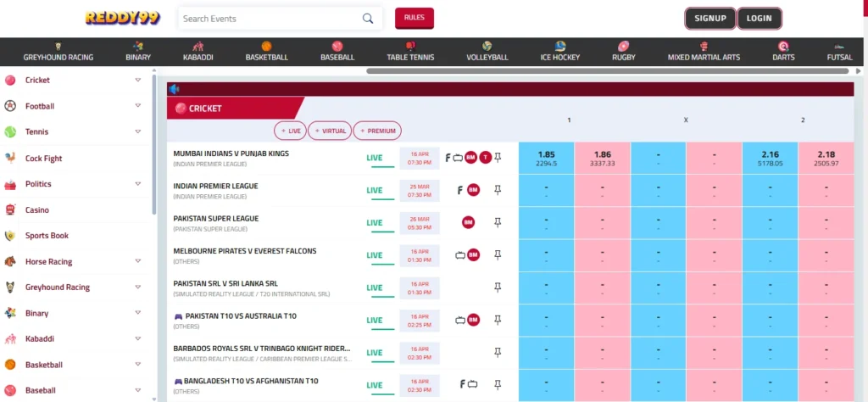Pin the Mumbai Indians v Punjab Kings match

point(498,158)
